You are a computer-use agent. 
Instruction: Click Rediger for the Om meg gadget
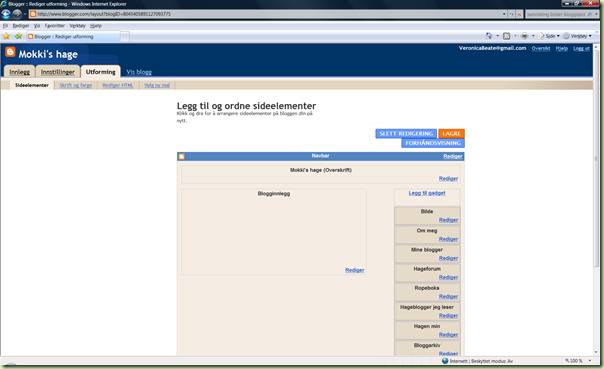click(448, 239)
